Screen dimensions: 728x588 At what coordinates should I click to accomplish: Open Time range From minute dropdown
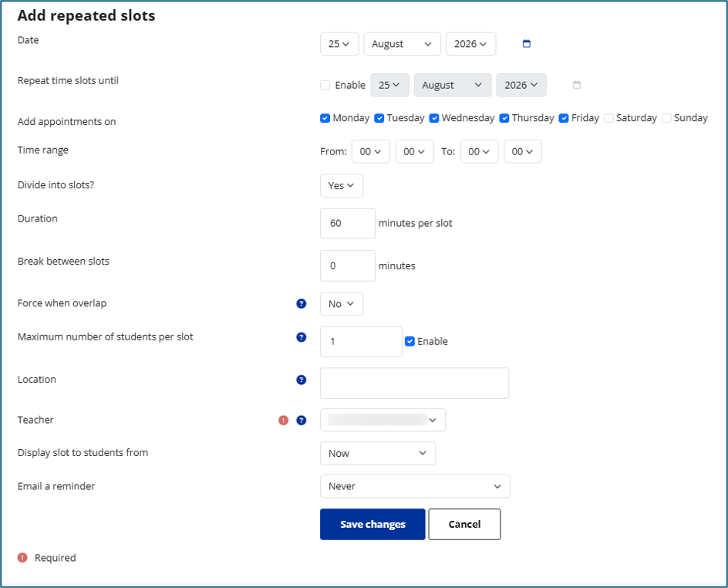[x=415, y=151]
